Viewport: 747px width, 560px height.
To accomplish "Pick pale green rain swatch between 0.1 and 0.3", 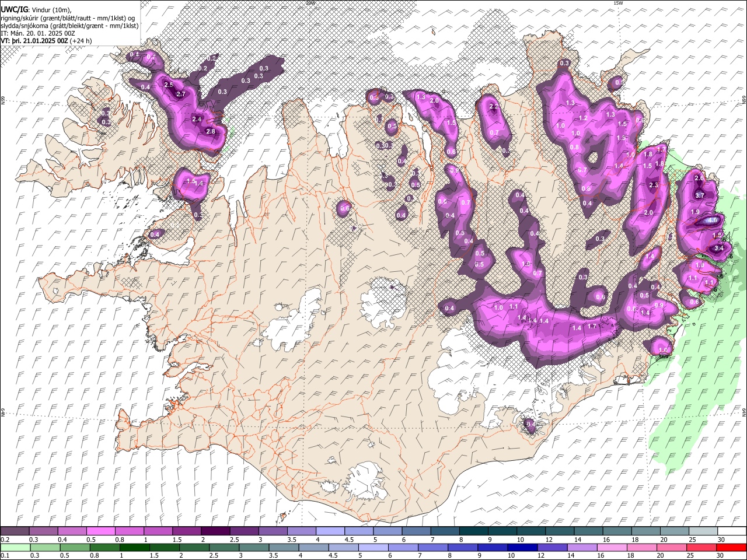I will pos(15,547).
